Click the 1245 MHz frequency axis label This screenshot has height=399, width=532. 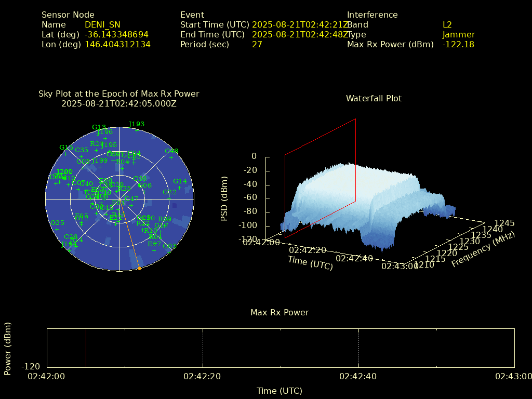coord(504,223)
